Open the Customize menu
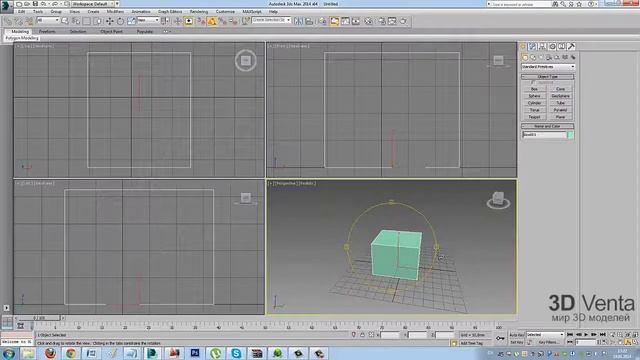 coord(225,12)
